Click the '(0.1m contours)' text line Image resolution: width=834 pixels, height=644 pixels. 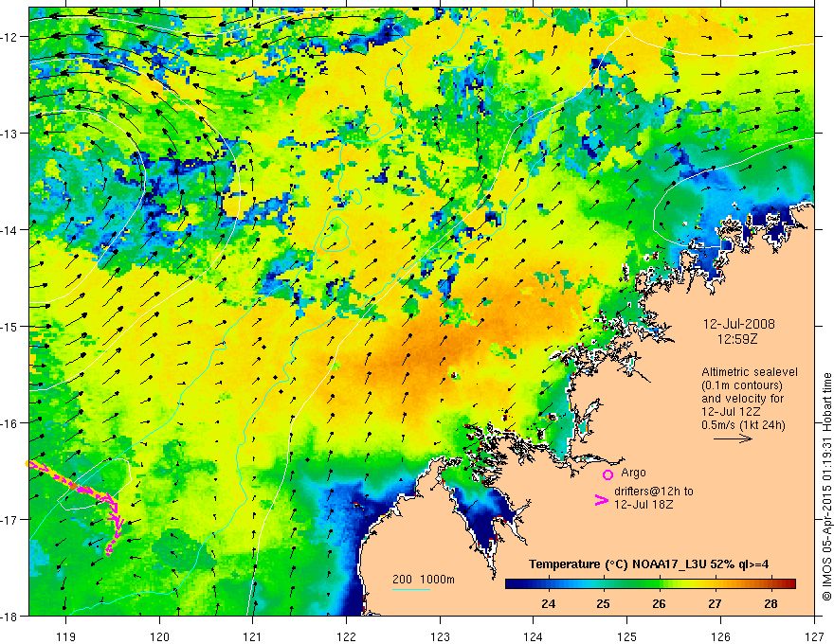[x=741, y=385]
